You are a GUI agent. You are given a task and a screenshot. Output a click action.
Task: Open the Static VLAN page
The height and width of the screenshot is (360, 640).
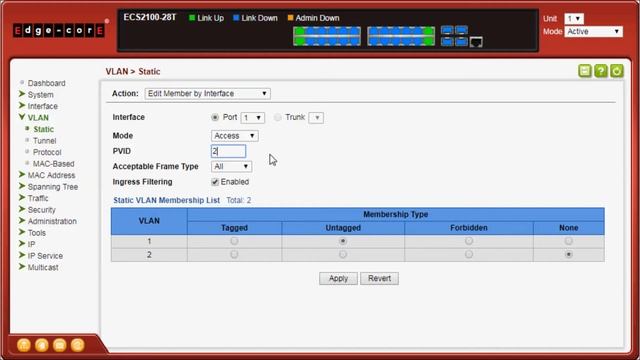point(43,129)
